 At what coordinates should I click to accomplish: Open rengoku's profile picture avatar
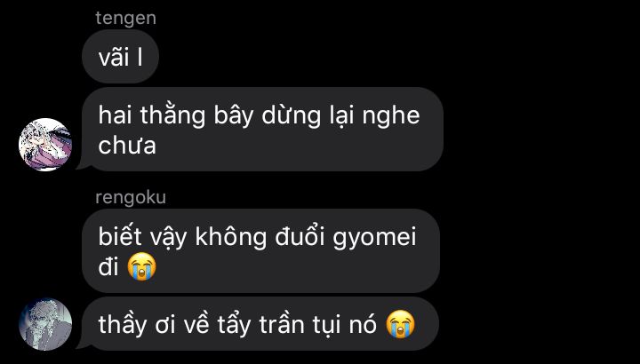[x=45, y=324]
